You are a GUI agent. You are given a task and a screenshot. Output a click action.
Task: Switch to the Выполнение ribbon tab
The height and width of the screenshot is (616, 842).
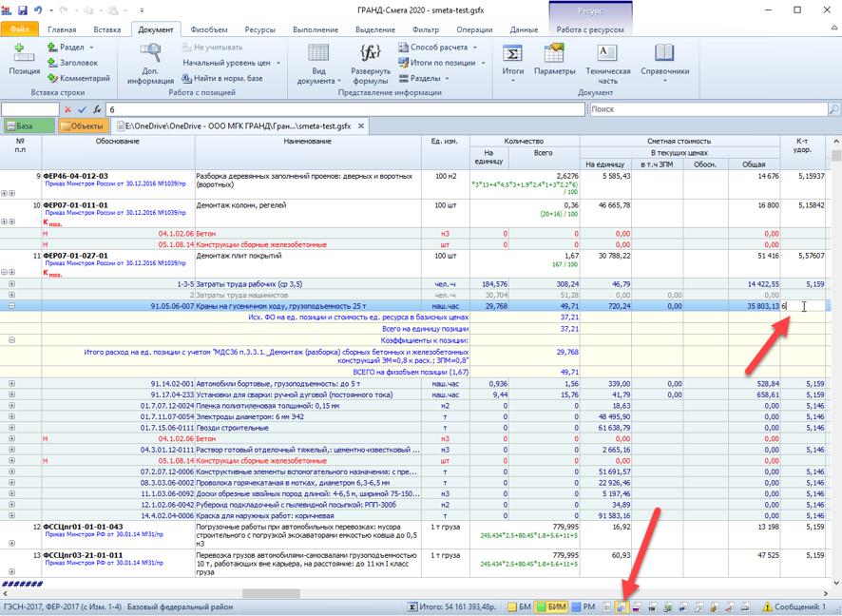click(316, 29)
